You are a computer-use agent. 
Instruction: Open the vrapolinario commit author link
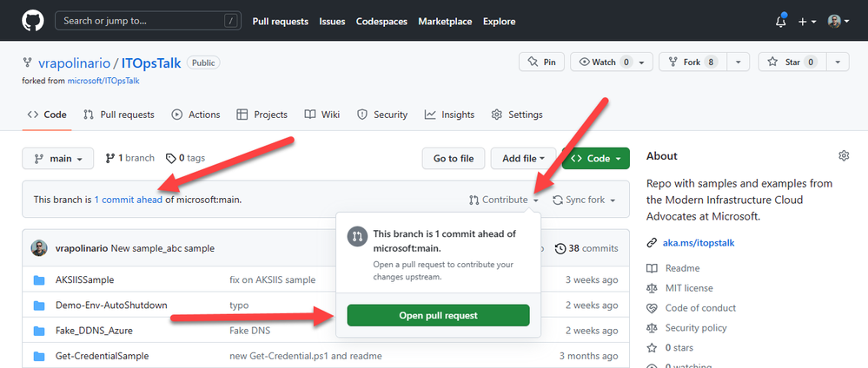pos(82,248)
